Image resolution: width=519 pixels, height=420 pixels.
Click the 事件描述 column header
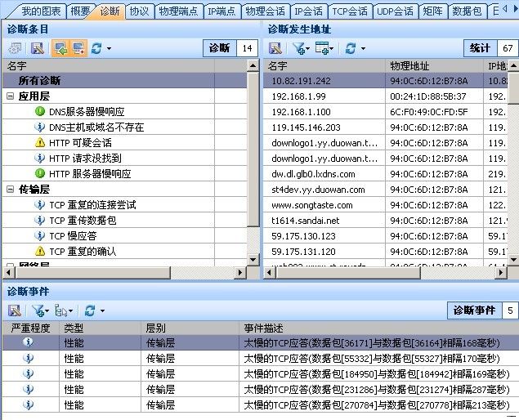pos(378,328)
